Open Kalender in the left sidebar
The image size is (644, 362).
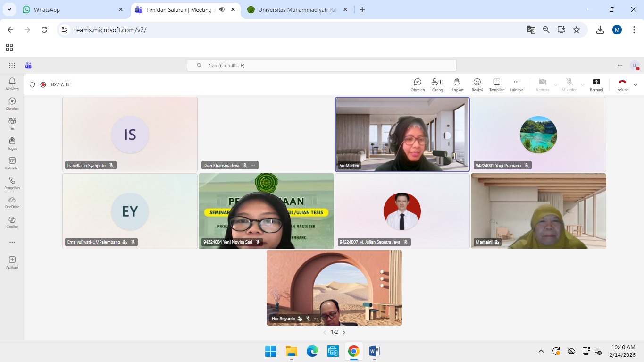[12, 163]
